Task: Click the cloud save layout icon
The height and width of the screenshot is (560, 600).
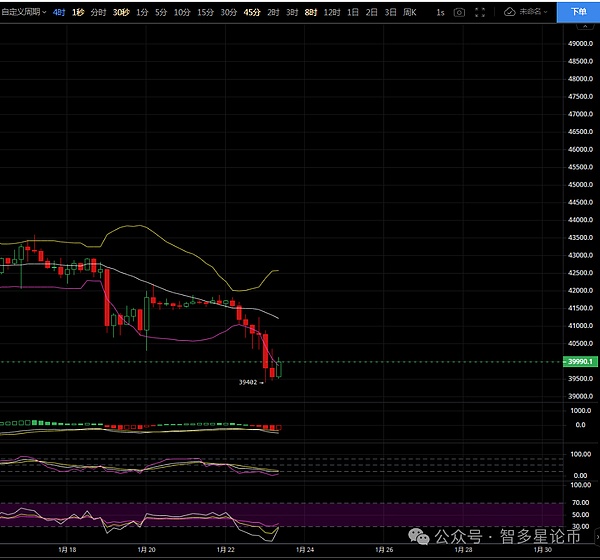Action: point(511,12)
